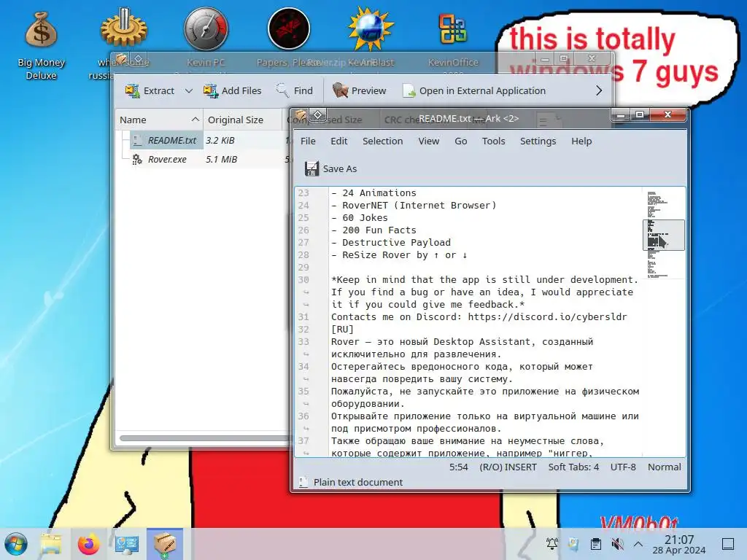Open the Papers, Please desktop icon
Viewport: 747px width, 560px height.
pos(289,29)
